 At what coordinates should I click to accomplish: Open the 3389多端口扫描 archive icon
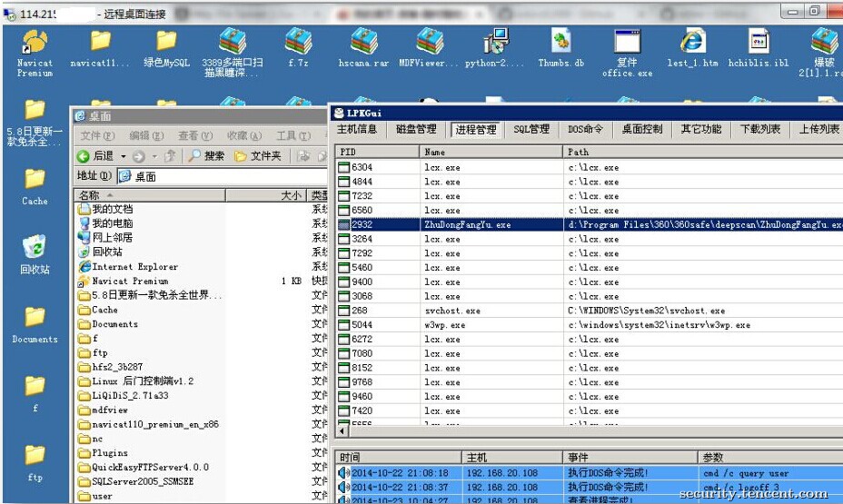click(x=233, y=53)
